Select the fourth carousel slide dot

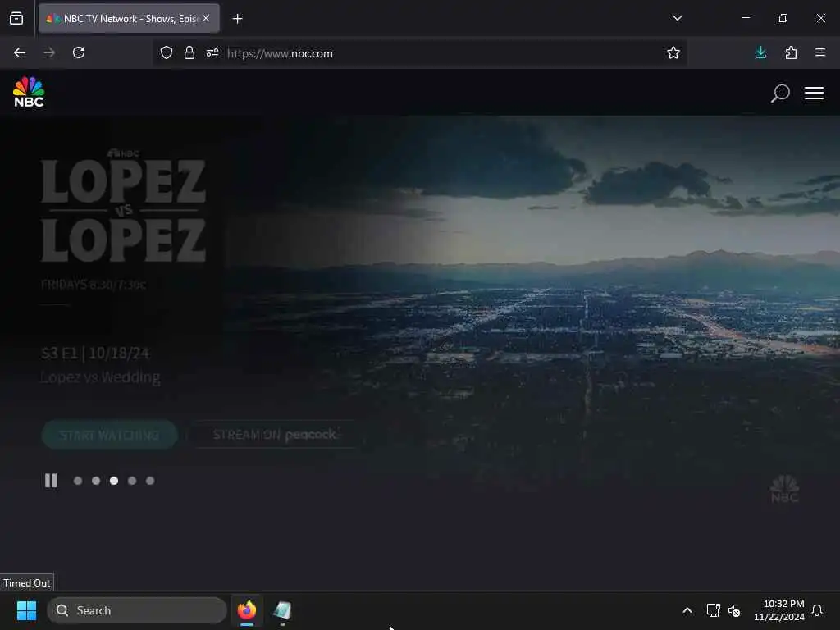132,481
